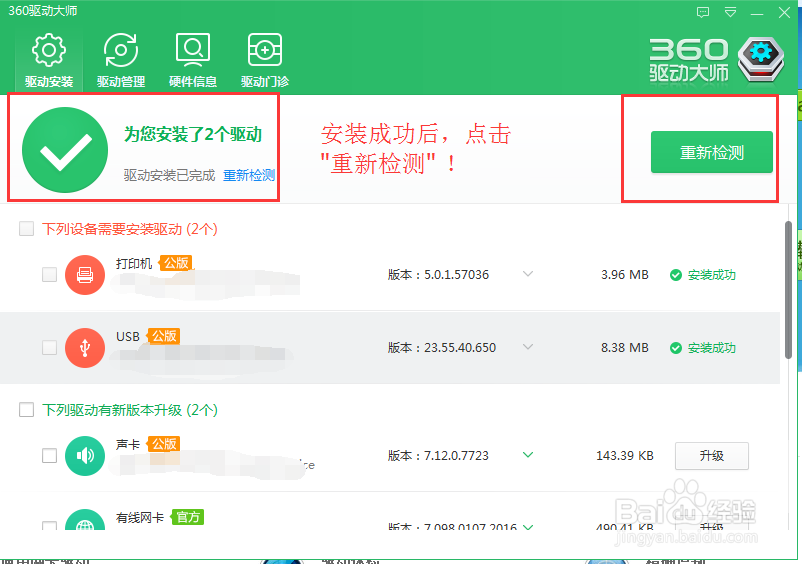Click the 下列驱动有新版本升级 (2个) heading
Viewport: 802px width, 564px height.
(x=130, y=410)
